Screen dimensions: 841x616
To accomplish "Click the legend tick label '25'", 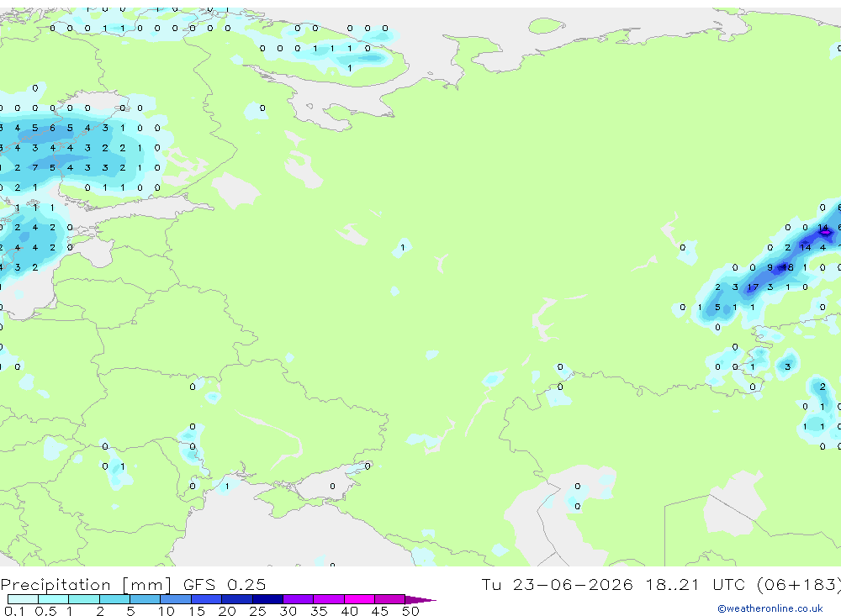I will tap(257, 611).
